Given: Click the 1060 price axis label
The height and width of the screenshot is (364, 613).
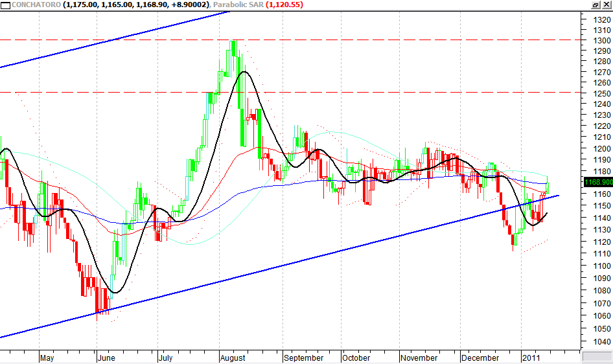Looking at the screenshot, I should coord(602,316).
